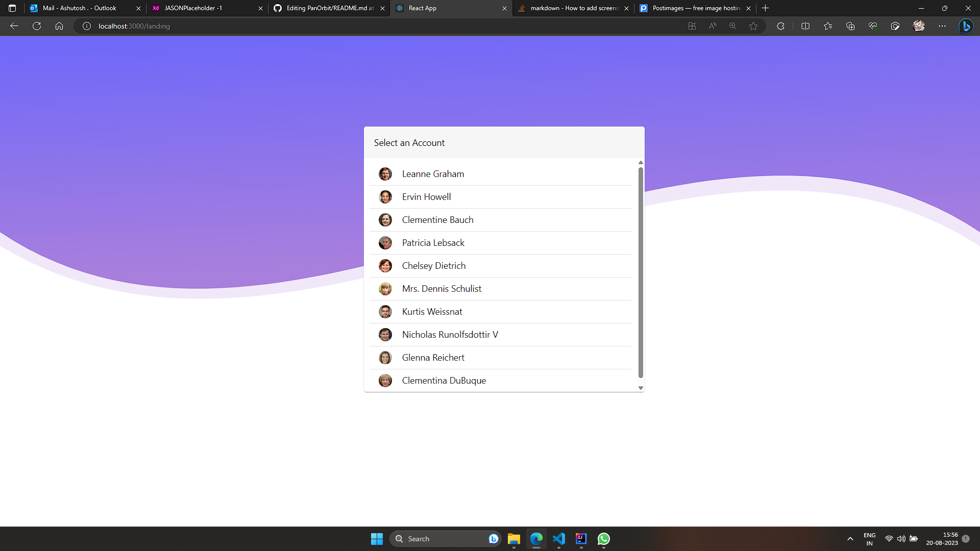The image size is (980, 551).
Task: Select the Leanne Graham account
Action: pyautogui.click(x=433, y=174)
